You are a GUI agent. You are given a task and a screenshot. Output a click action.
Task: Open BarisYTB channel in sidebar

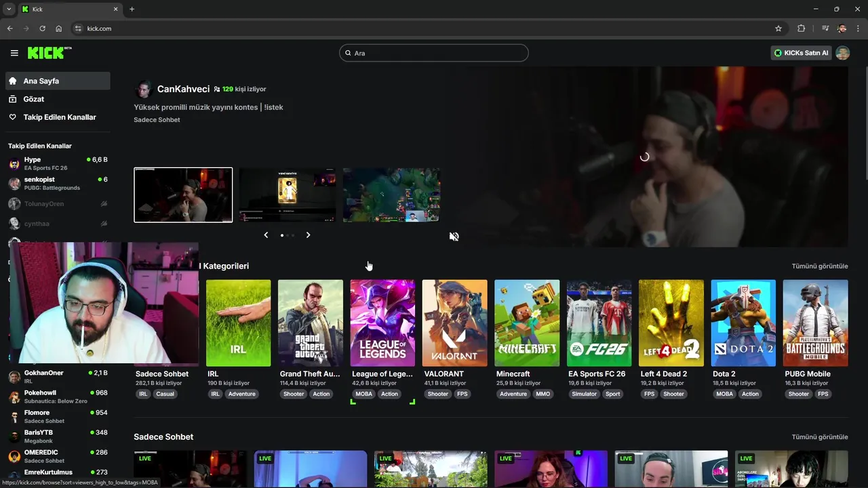[57, 436]
